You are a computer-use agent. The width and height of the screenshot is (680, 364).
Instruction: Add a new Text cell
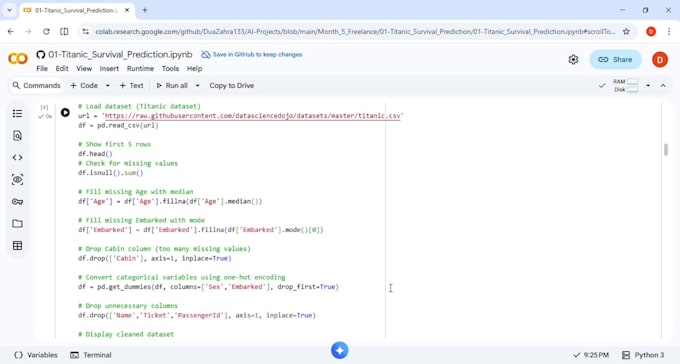(x=131, y=85)
